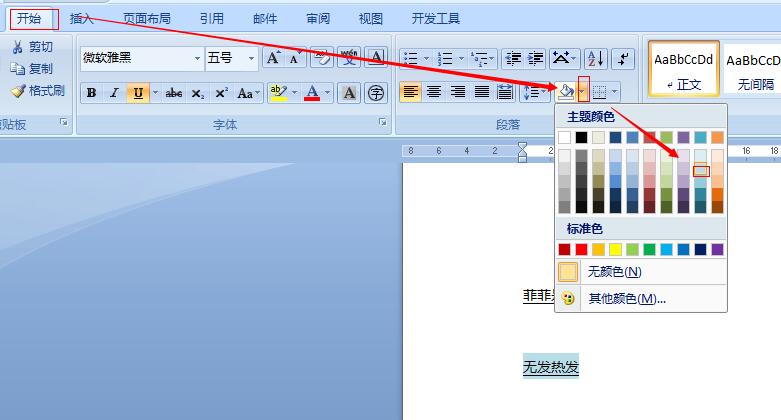Viewport: 781px width, 420px height.
Task: Decrease paragraph indent
Action: coord(513,59)
